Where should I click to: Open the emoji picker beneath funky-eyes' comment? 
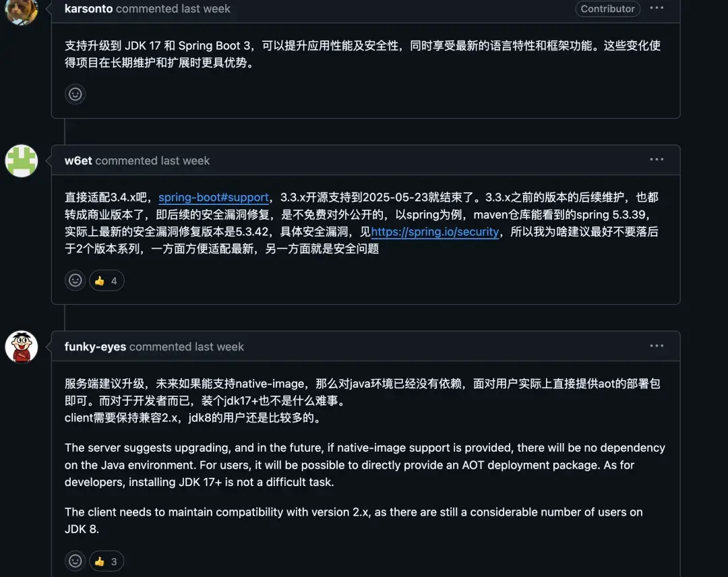tap(75, 561)
